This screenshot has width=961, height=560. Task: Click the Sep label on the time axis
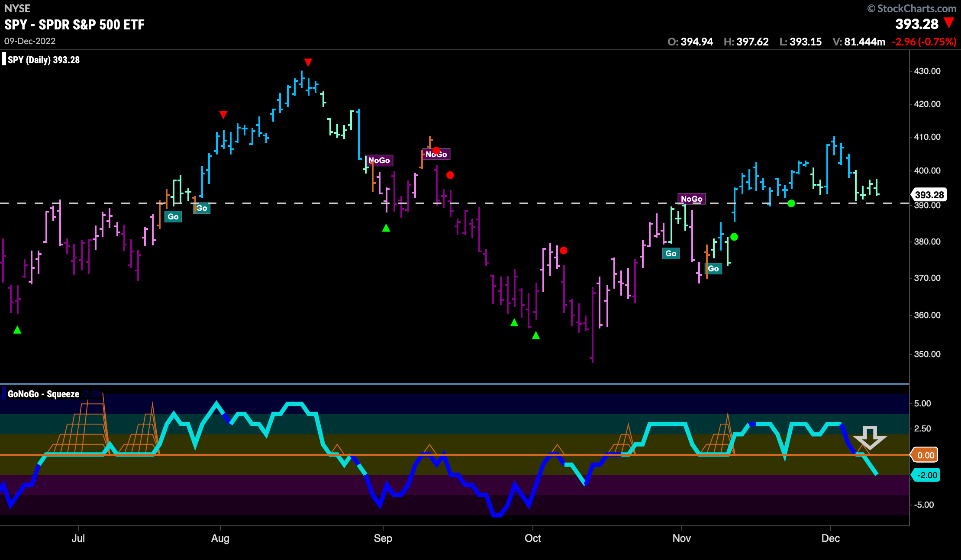point(383,538)
